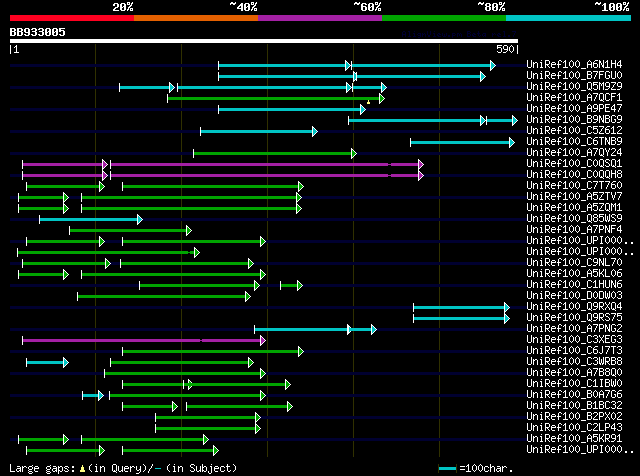Screen dimensions: 640x476
Task: Click the white query sequence bar
Action: point(264,41)
